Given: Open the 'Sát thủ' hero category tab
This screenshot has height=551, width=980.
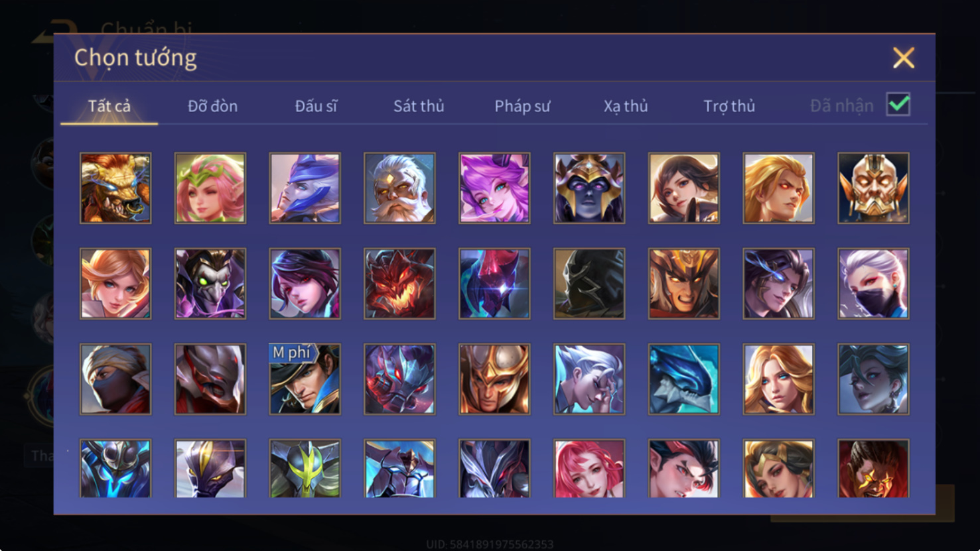Looking at the screenshot, I should tap(419, 106).
